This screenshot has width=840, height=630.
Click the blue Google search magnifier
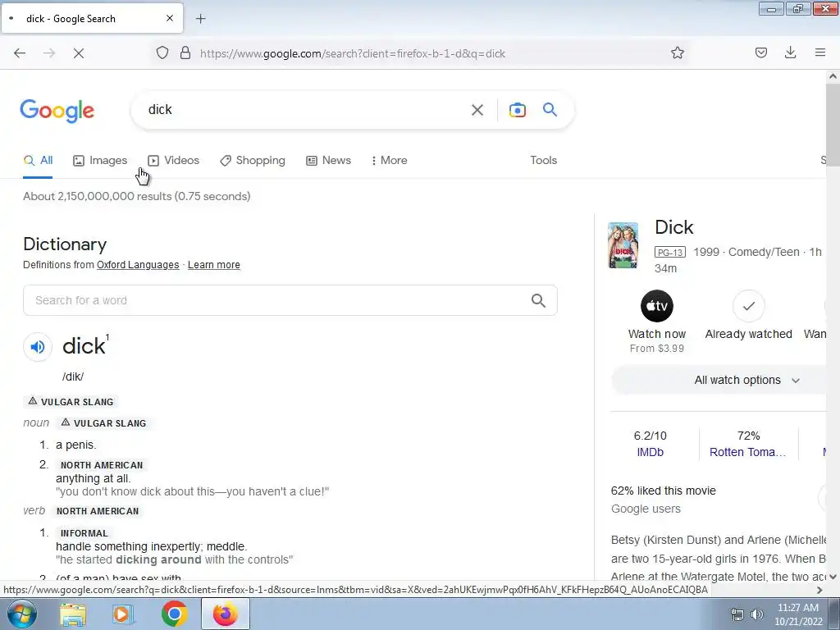click(x=550, y=110)
